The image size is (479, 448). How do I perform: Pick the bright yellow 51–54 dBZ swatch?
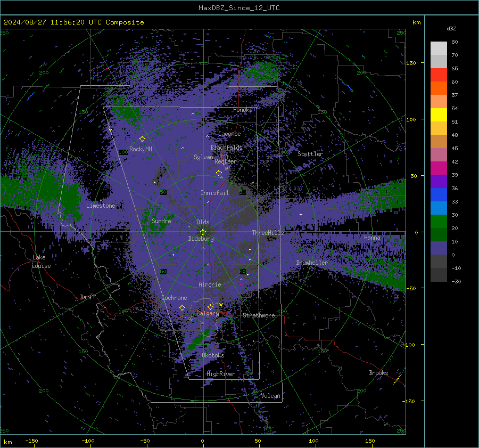pyautogui.click(x=439, y=115)
